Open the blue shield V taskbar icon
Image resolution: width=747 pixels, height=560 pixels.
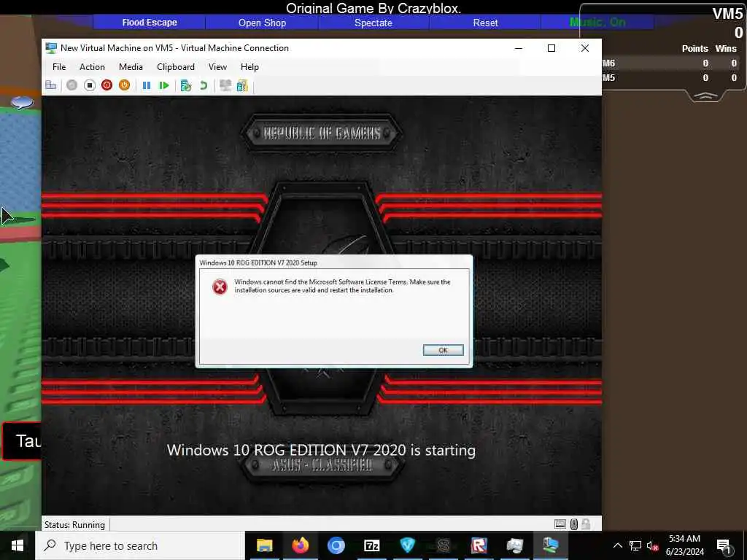pyautogui.click(x=407, y=545)
